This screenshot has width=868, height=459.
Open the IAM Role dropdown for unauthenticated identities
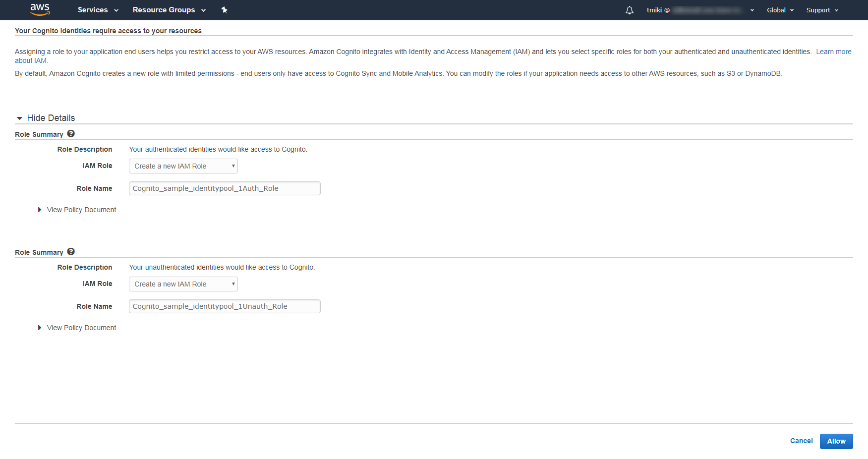[183, 284]
